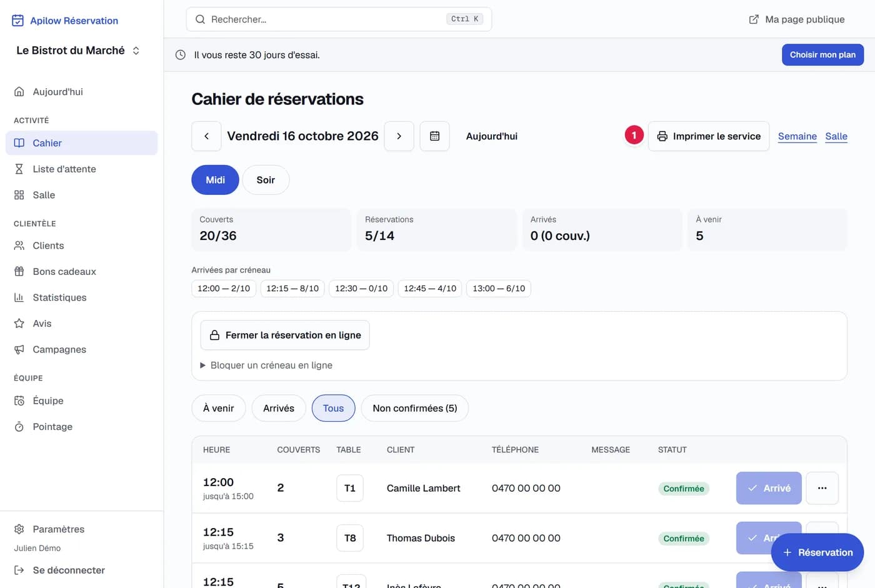Select the Midi service toggle

215,180
